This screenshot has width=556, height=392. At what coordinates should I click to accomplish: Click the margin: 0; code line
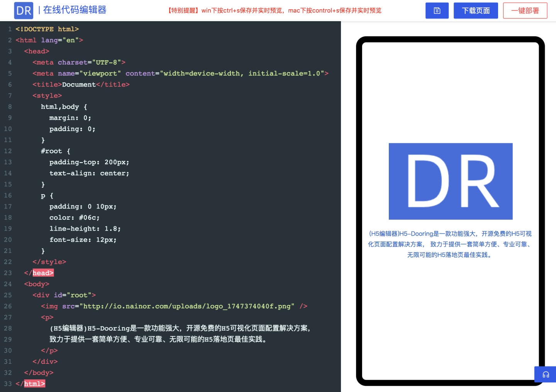(x=70, y=118)
